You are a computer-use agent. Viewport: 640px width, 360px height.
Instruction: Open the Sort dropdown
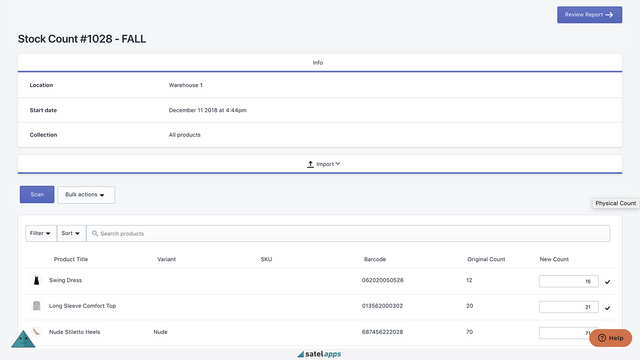click(x=71, y=233)
